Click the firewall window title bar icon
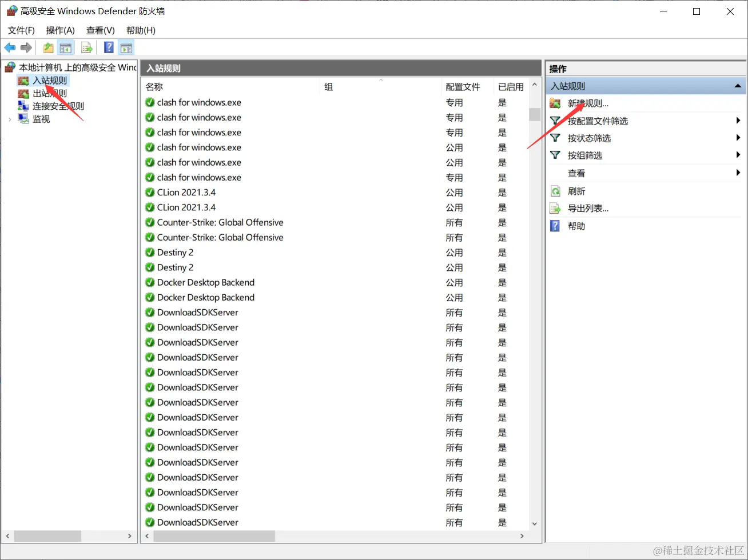The height and width of the screenshot is (560, 748). (x=11, y=11)
